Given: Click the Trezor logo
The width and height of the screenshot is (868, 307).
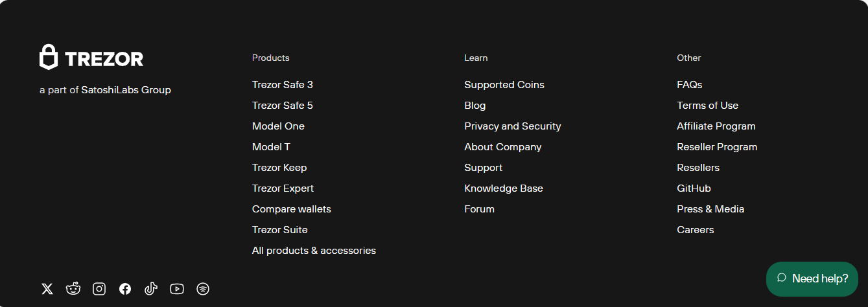Looking at the screenshot, I should pyautogui.click(x=91, y=57).
